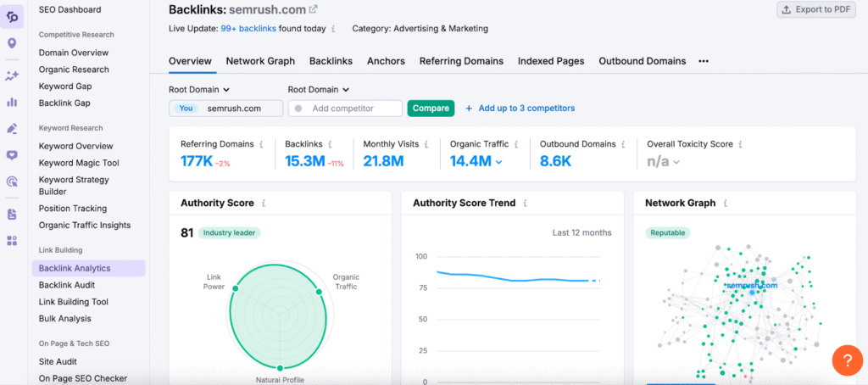Image resolution: width=868 pixels, height=385 pixels.
Task: Open the pencil content icon in left rail
Action: point(12,129)
